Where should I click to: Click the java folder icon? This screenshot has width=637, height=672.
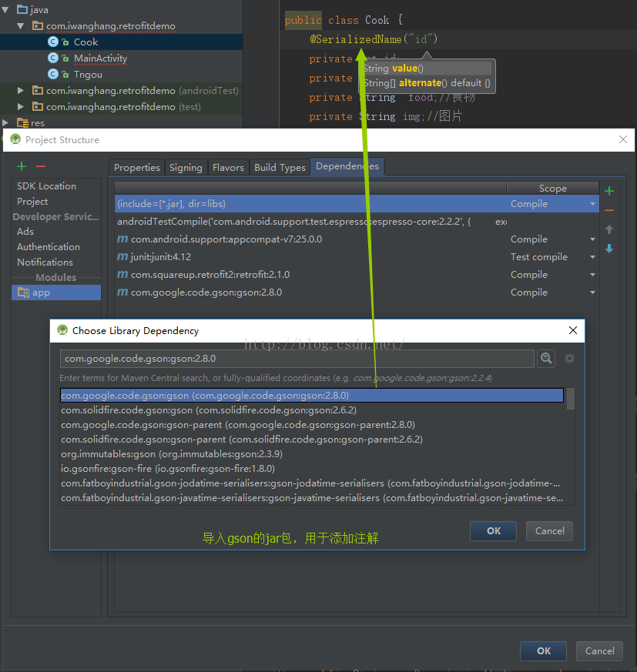point(22,9)
